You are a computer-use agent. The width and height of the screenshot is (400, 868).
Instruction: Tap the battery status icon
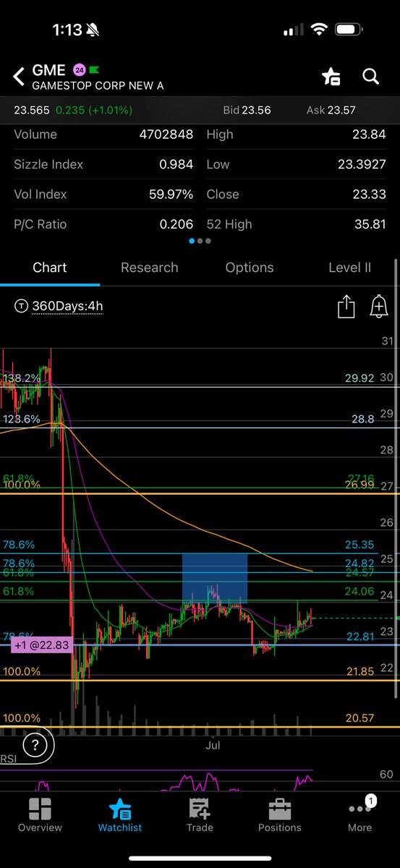point(350,30)
